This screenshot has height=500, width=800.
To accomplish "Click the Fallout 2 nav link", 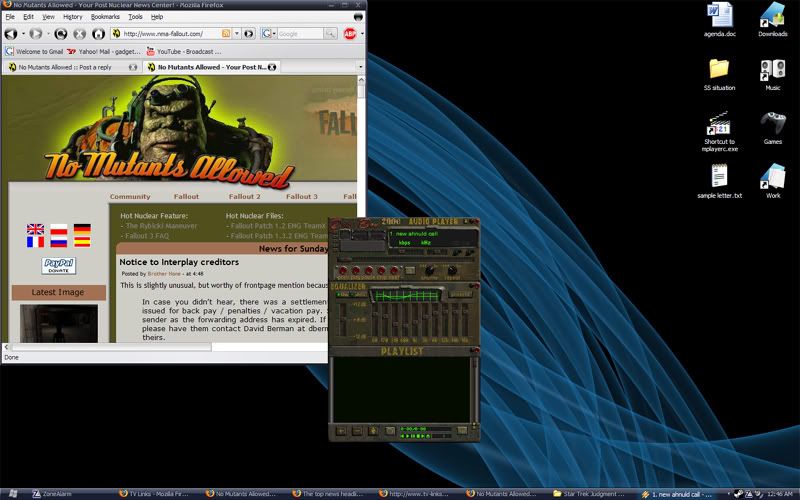I will [244, 196].
